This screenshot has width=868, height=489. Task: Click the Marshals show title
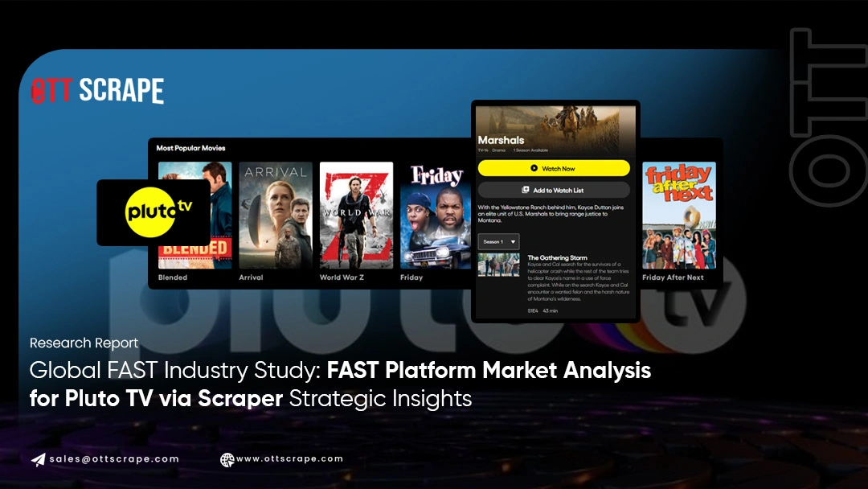[x=501, y=140]
